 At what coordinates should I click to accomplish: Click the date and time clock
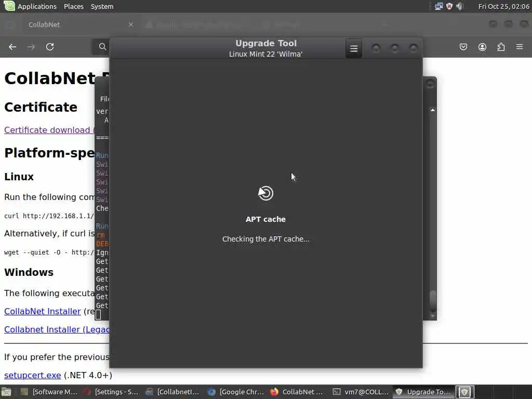click(x=503, y=6)
